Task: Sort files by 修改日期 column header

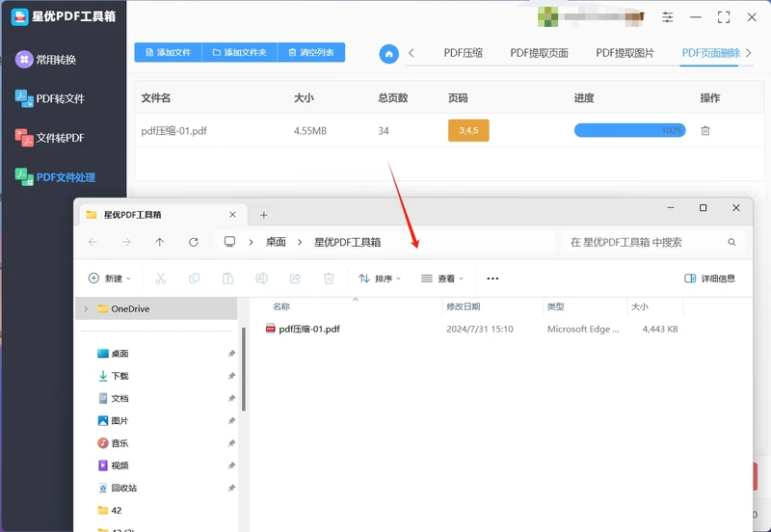Action: pyautogui.click(x=463, y=306)
